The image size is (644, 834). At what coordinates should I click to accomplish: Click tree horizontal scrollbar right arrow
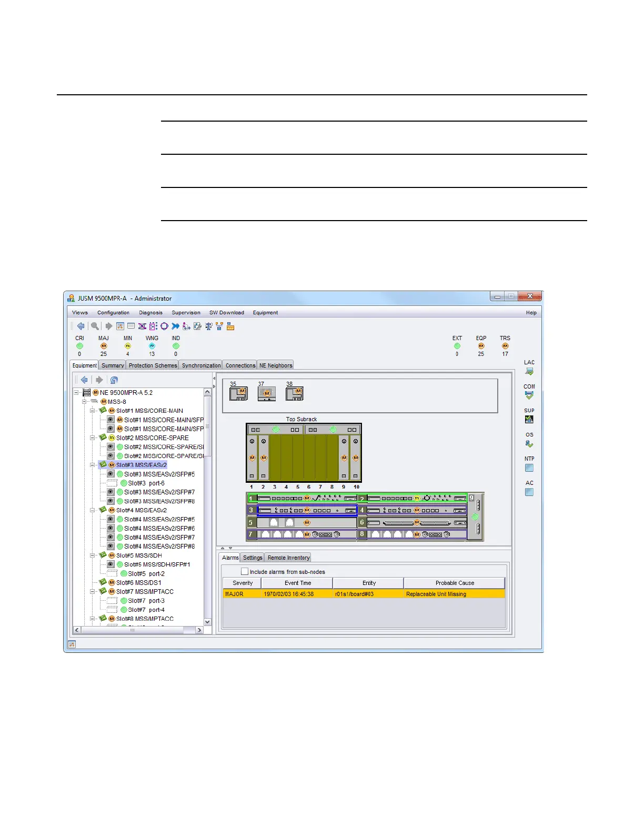click(199, 630)
